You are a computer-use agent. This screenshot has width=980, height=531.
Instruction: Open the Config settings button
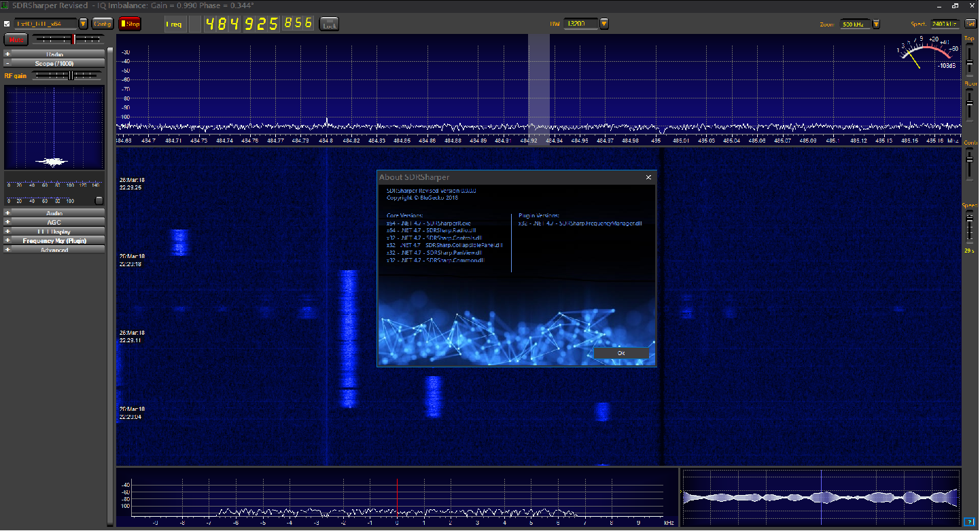click(x=103, y=24)
